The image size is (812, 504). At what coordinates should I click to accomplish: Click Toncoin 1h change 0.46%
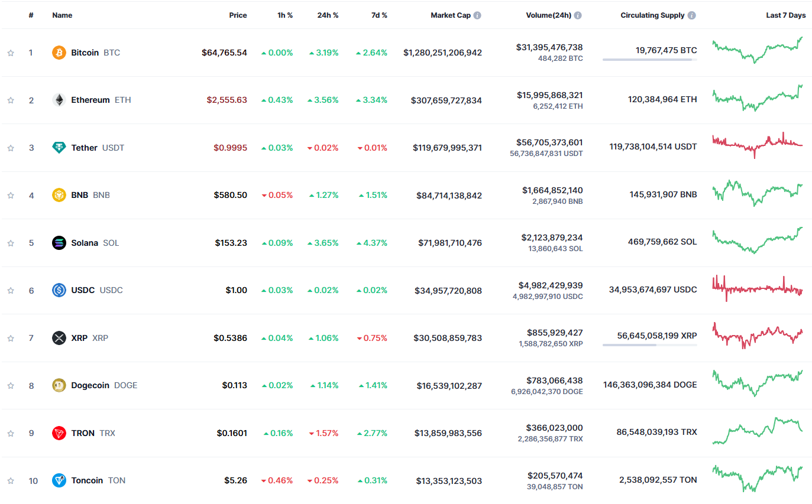[x=277, y=480]
